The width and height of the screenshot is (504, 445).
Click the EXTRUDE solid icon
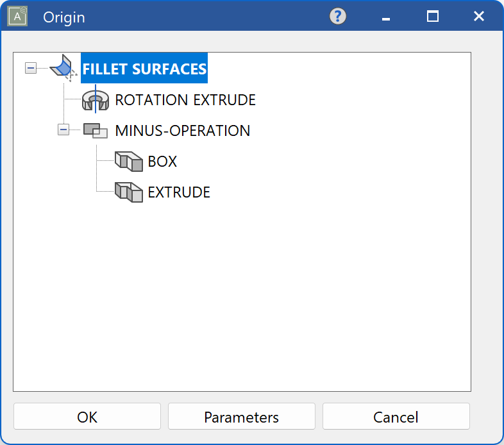click(x=128, y=192)
